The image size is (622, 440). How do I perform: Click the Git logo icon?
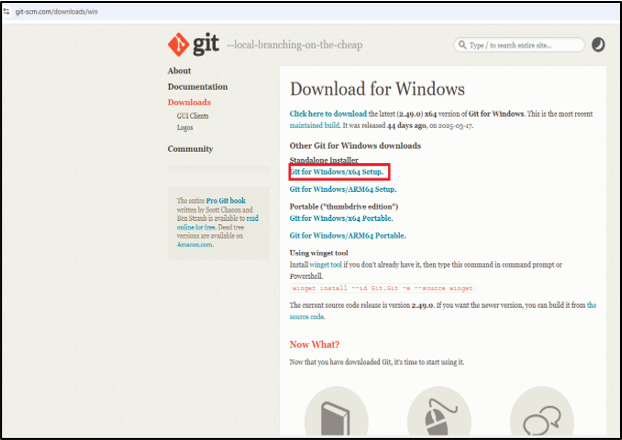(x=178, y=45)
